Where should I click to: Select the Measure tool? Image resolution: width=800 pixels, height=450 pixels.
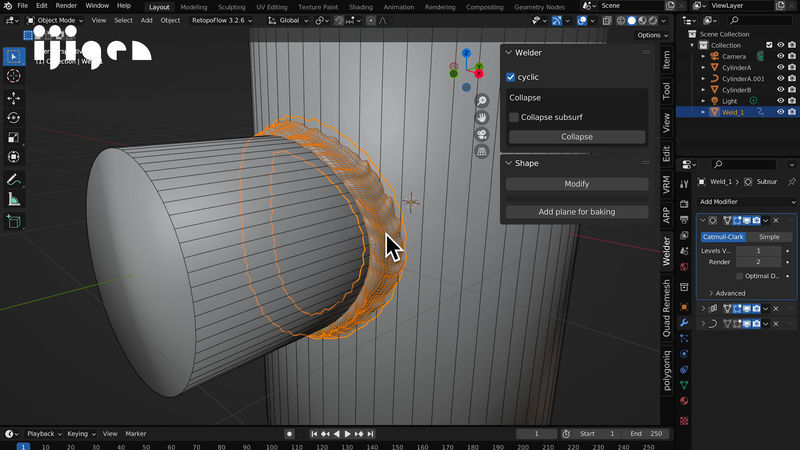(x=14, y=199)
